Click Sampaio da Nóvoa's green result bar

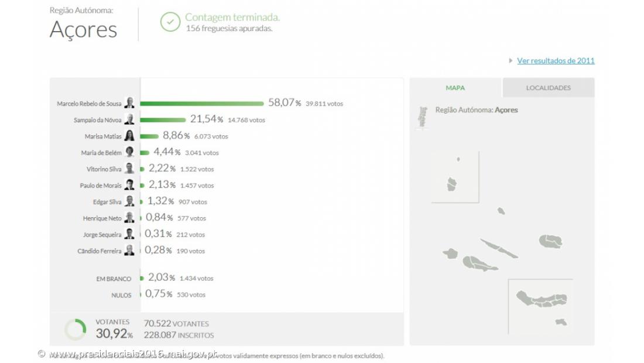tap(163, 120)
